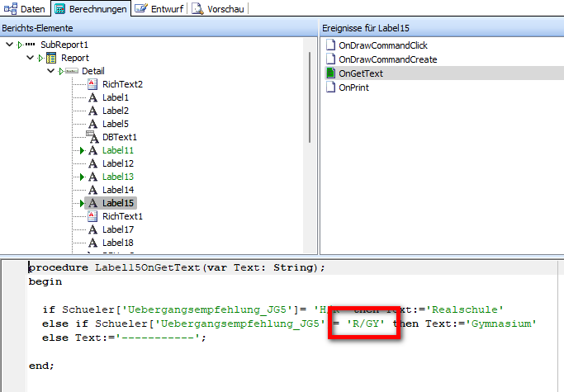Screen dimensions: 564x392
Task: Click the 'Gymnasium' string in the code
Action: [501, 324]
